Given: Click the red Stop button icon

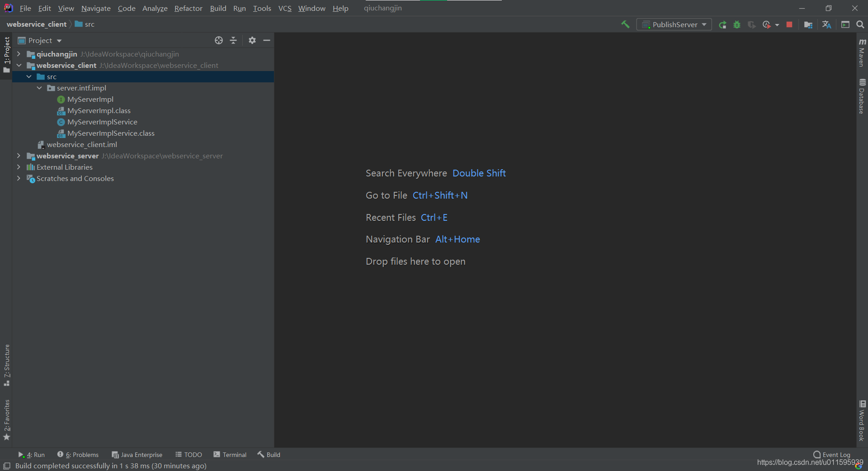Looking at the screenshot, I should tap(789, 24).
